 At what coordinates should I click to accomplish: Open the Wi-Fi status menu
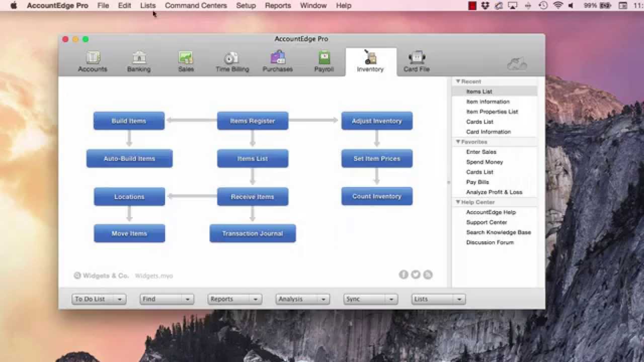coord(557,6)
